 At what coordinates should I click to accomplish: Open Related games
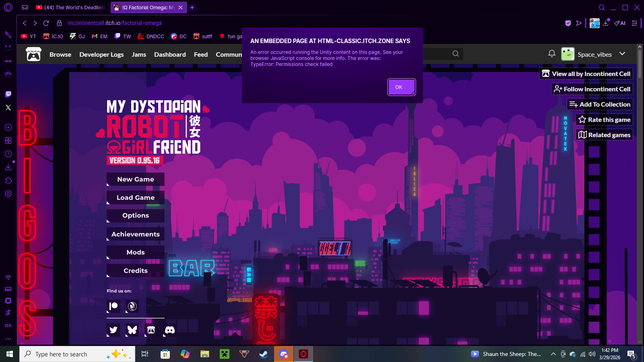pyautogui.click(x=604, y=135)
